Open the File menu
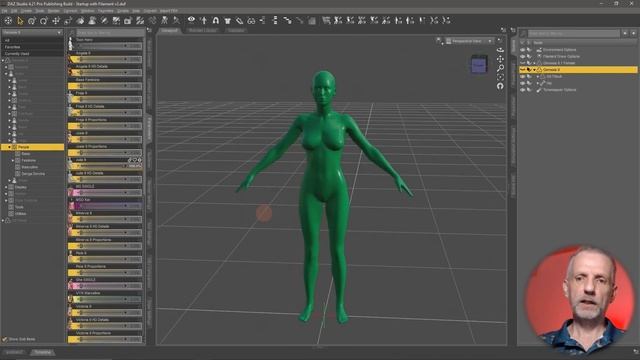The height and width of the screenshot is (360, 640). coord(4,11)
